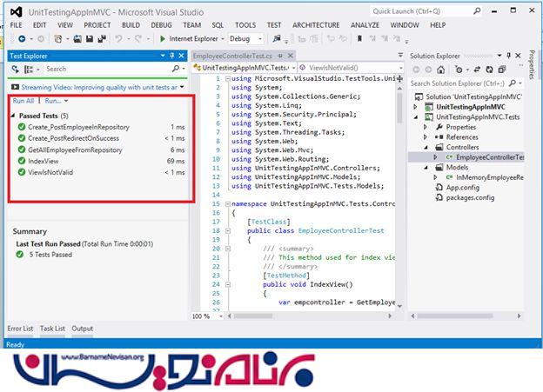This screenshot has width=543, height=392.
Task: Click the Sync with Active Document icon
Action: (x=477, y=70)
